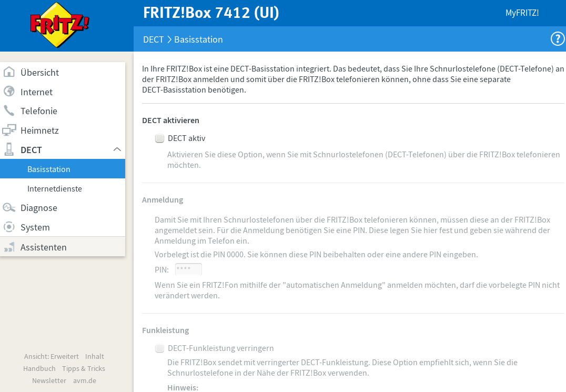Select Basisstation submenu item
This screenshot has width=566, height=392.
pyautogui.click(x=49, y=169)
